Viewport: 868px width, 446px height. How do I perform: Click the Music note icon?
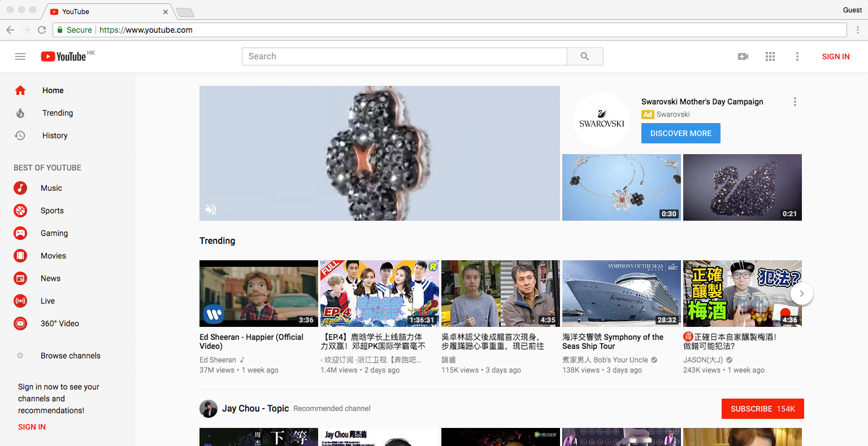click(x=20, y=188)
